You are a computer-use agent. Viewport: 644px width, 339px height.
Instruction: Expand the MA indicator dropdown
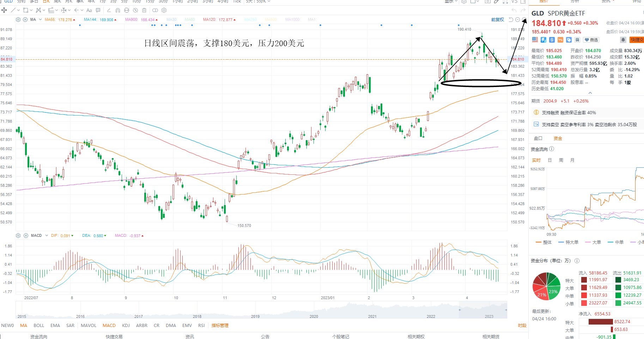point(40,19)
